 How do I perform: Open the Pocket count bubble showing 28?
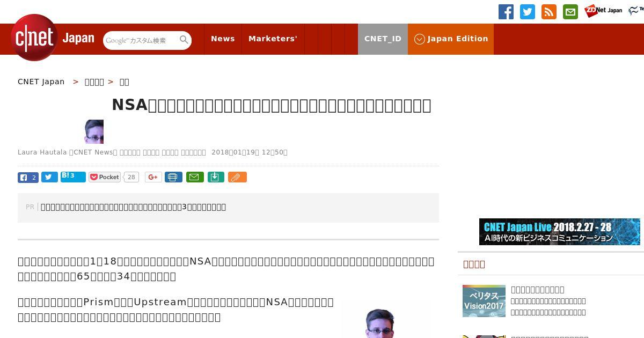(131, 177)
